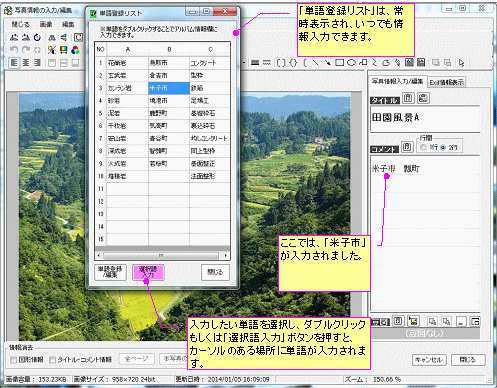Select left text alignment icon
Image resolution: width=497 pixels, height=388 pixels.
pyautogui.click(x=14, y=63)
